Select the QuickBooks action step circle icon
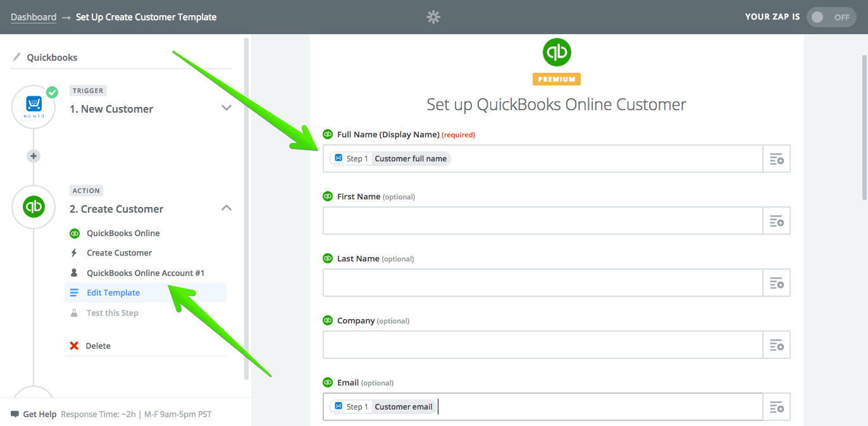The height and width of the screenshot is (426, 868). 34,207
